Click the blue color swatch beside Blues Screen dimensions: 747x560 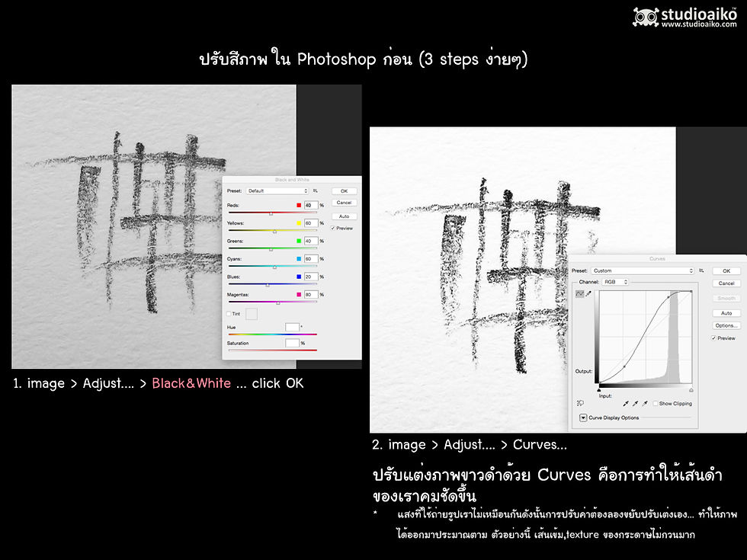pyautogui.click(x=299, y=277)
